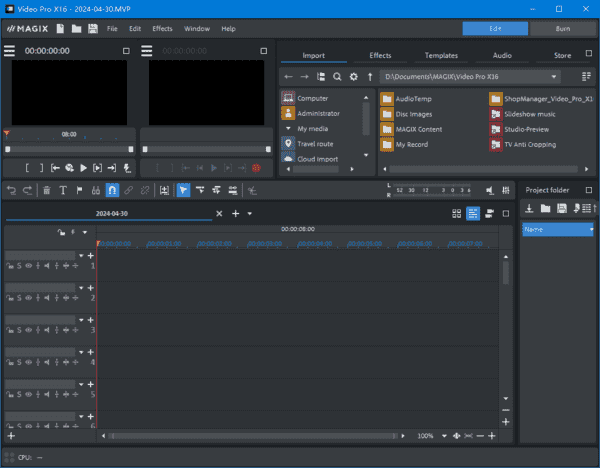Search files with magnifier icon
600x468 pixels.
pyautogui.click(x=337, y=77)
